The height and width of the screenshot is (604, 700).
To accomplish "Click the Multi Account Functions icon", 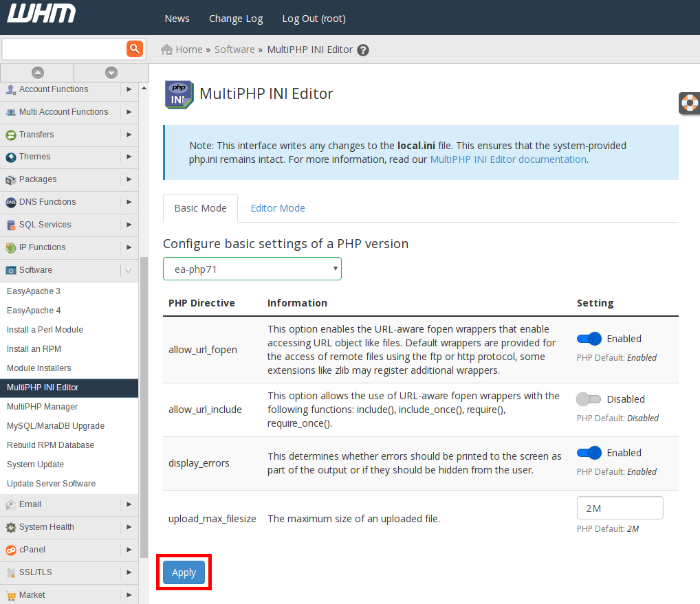I will (x=11, y=113).
